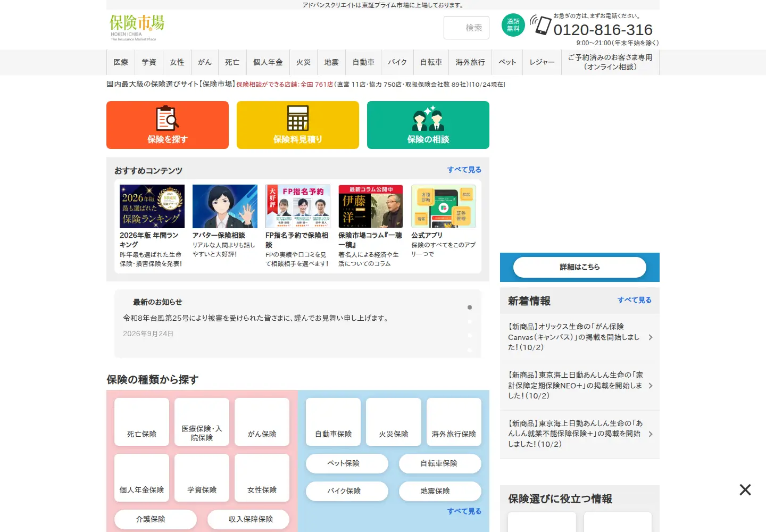Image resolution: width=766 pixels, height=532 pixels.
Task: Select 学資保険 card
Action: pos(202,478)
